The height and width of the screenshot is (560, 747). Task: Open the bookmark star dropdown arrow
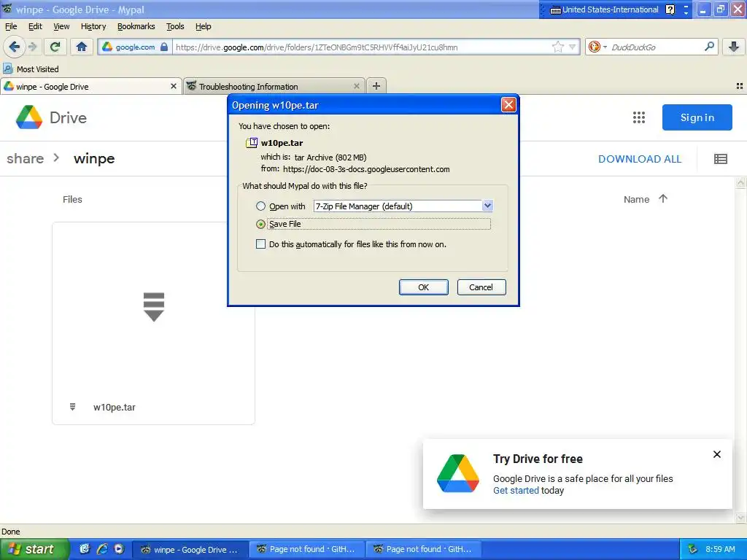pos(572,47)
